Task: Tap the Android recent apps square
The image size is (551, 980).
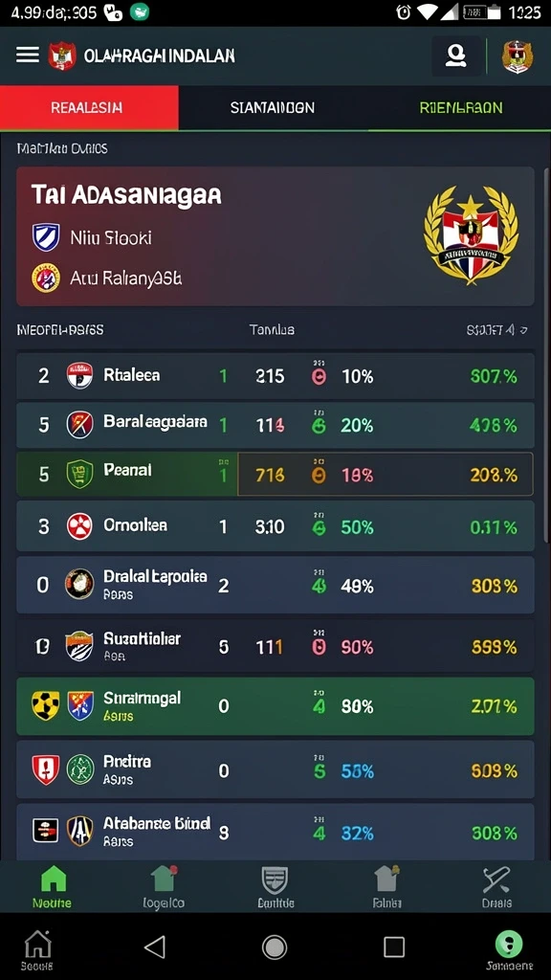Action: click(393, 947)
